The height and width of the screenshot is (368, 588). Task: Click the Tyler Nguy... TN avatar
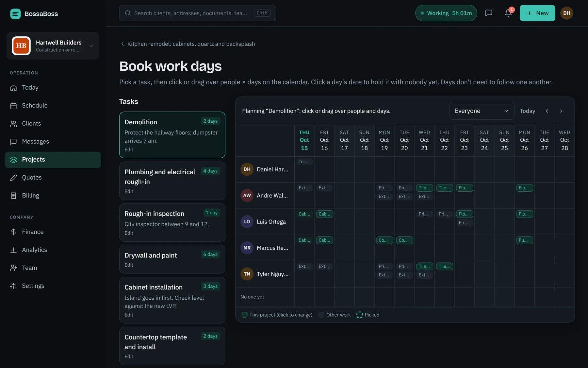click(x=247, y=274)
